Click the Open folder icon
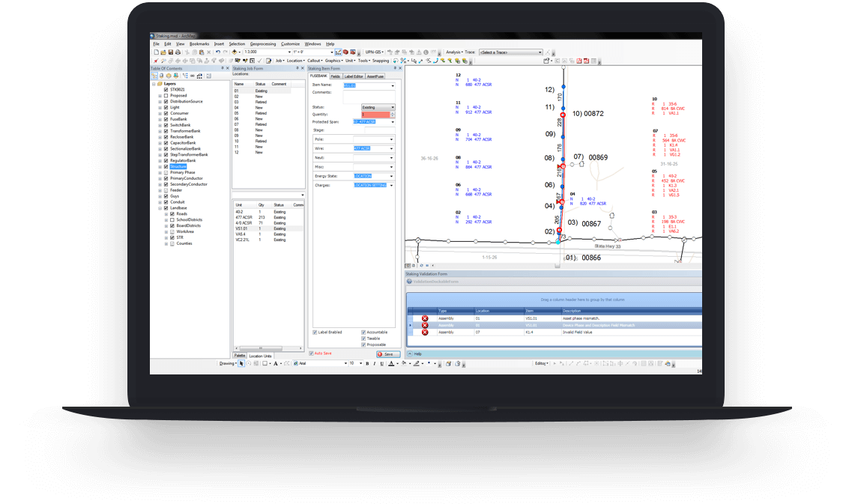The height and width of the screenshot is (504, 852). tap(163, 52)
